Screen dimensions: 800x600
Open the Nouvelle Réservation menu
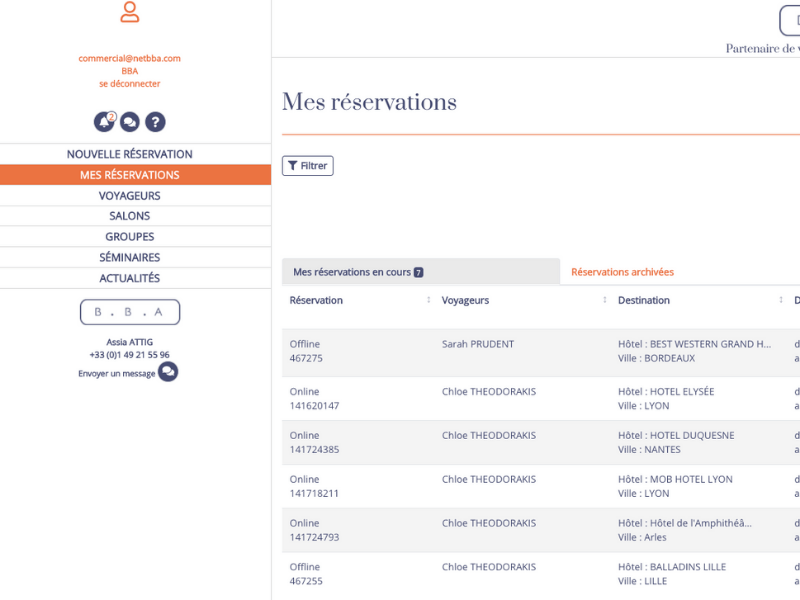[130, 154]
